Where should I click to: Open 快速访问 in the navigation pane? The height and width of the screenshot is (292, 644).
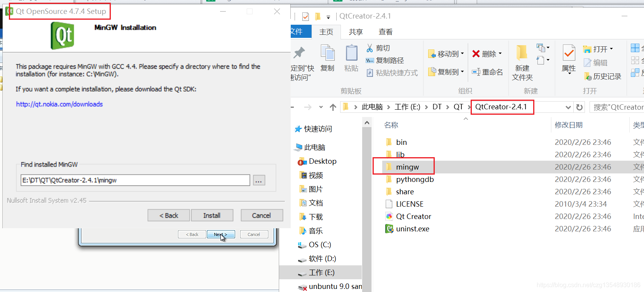(314, 129)
